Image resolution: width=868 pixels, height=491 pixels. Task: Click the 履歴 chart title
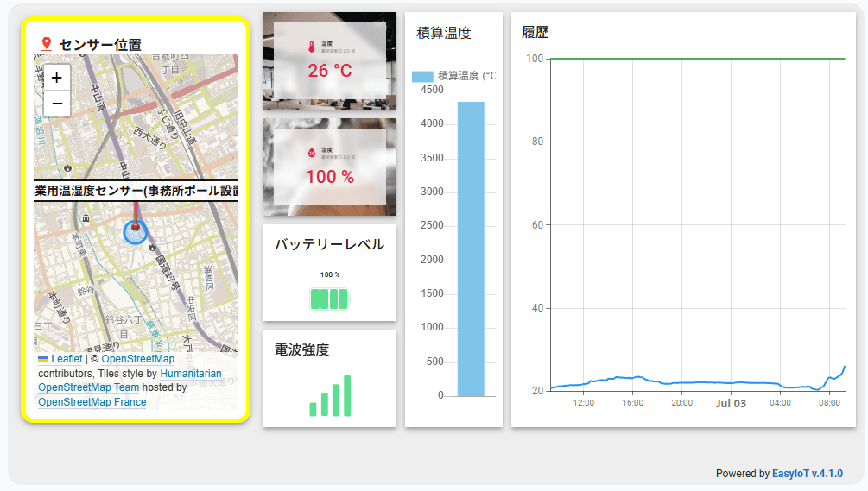535,32
